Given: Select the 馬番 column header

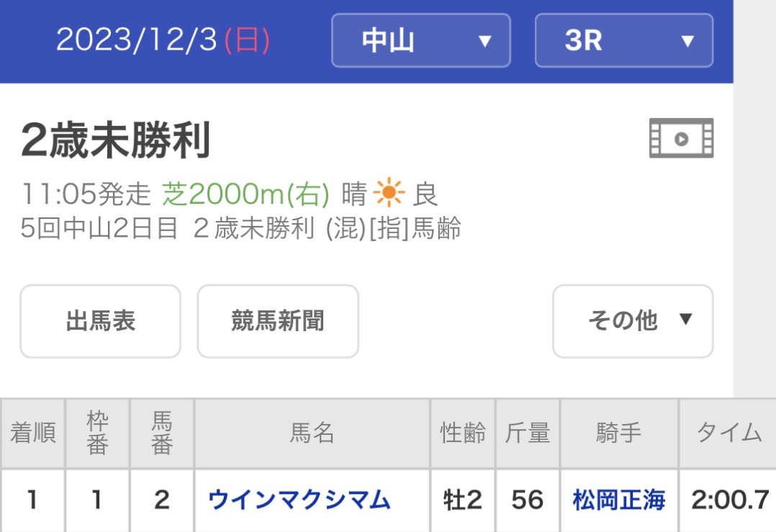Looking at the screenshot, I should (x=162, y=433).
